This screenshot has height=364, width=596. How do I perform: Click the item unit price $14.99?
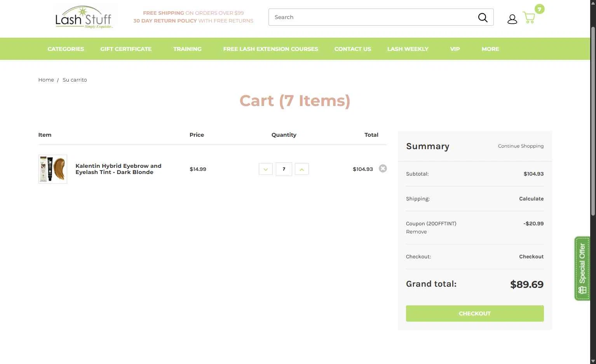[198, 169]
